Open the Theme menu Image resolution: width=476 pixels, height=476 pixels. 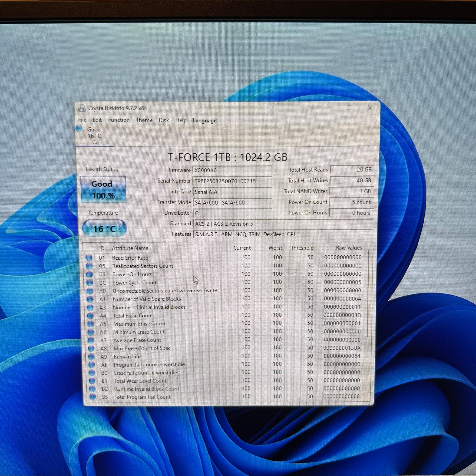144,120
